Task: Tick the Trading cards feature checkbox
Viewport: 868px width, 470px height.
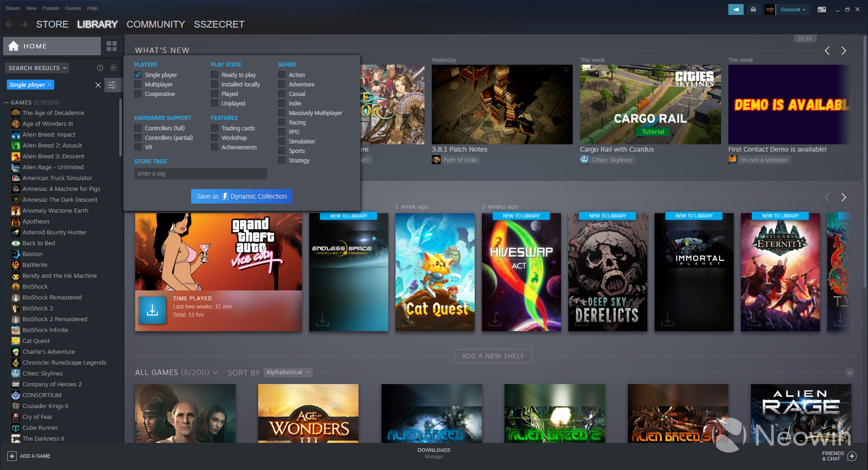Action: (x=215, y=128)
